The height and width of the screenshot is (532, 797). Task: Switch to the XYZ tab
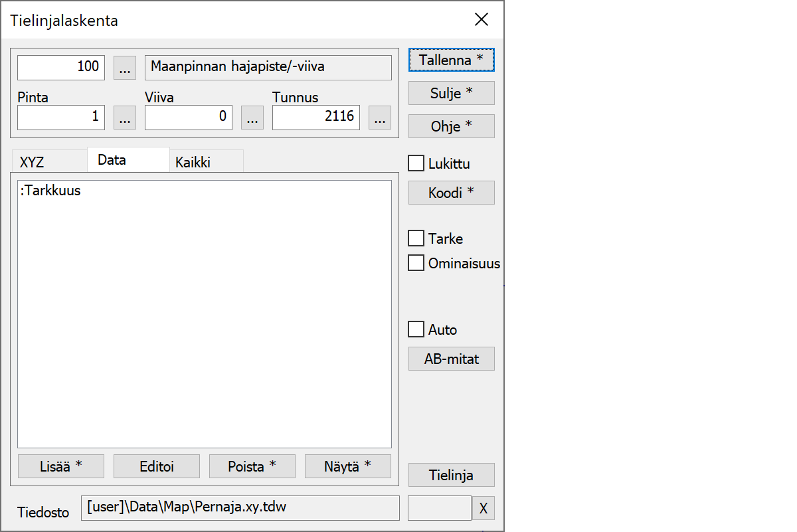point(33,163)
